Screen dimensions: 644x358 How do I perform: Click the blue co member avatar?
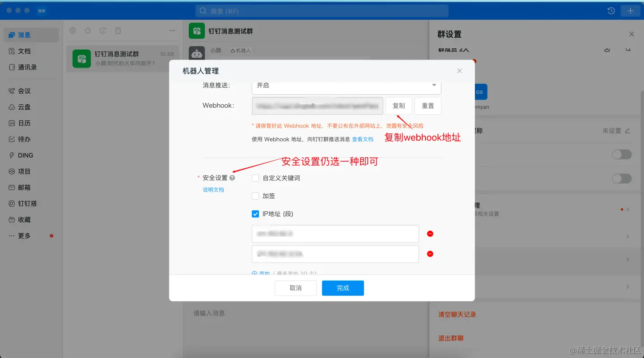coord(481,92)
